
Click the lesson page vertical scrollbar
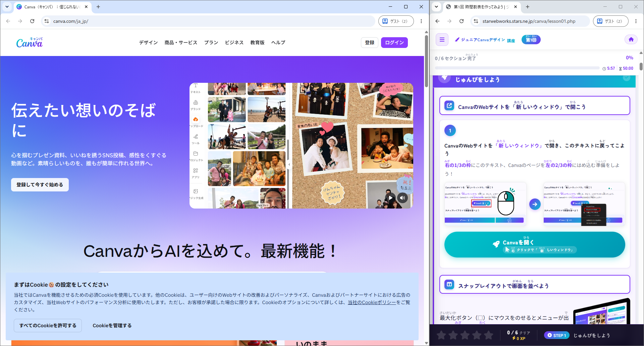[x=641, y=66]
